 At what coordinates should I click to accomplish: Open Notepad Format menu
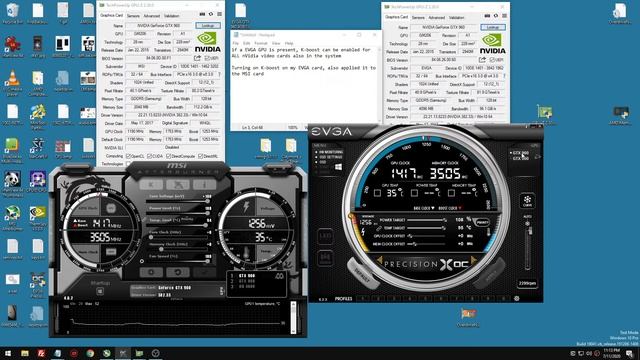[260, 43]
